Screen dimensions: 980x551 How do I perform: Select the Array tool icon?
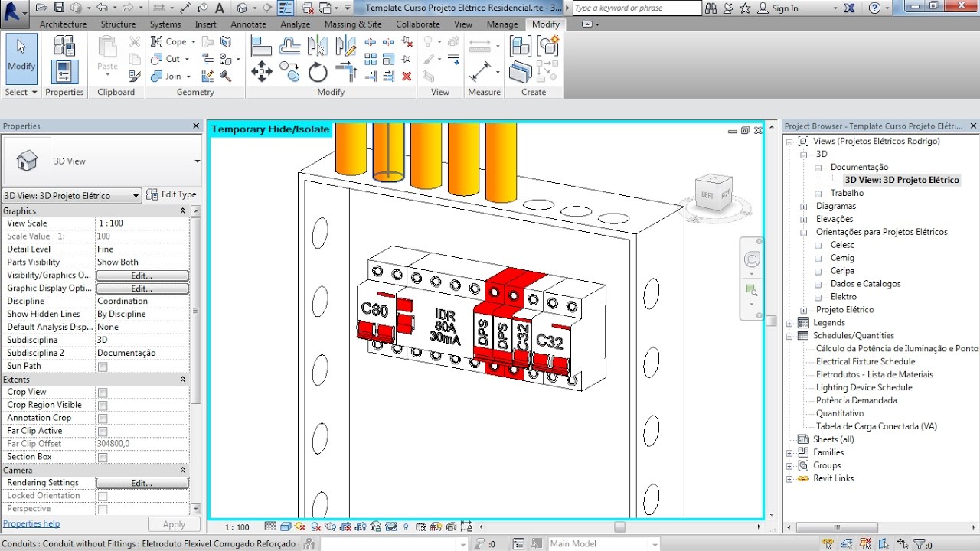click(371, 59)
